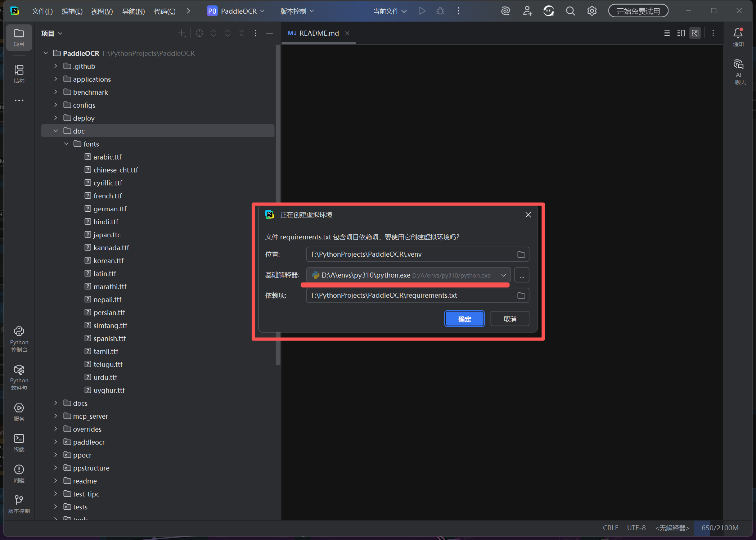The image size is (756, 540).
Task: Select the simfang.ttf file
Action: tap(111, 325)
